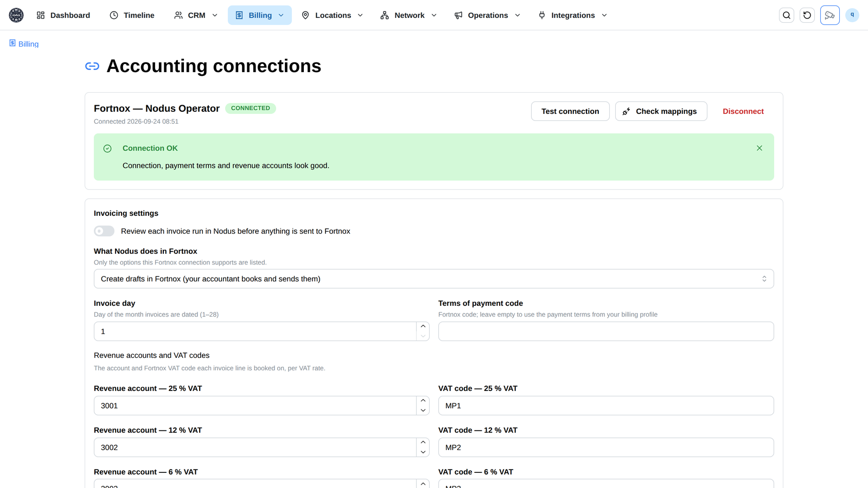The image size is (868, 488).
Task: Decrement Revenue account 12 % VAT
Action: (x=423, y=452)
